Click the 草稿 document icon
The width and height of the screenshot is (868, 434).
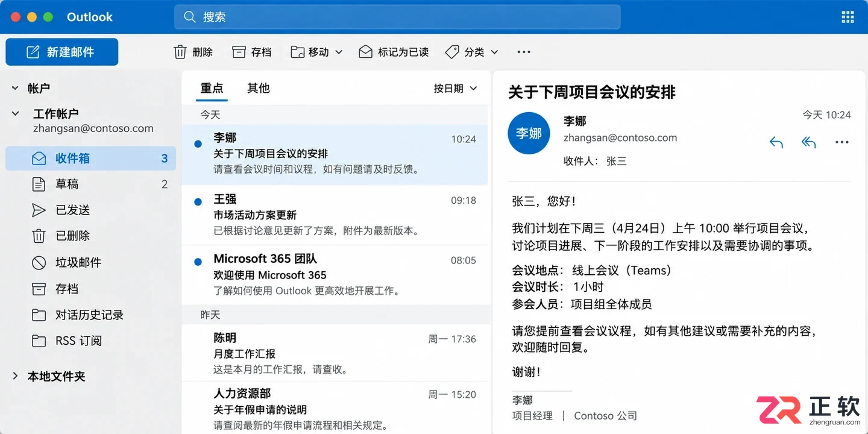[x=39, y=184]
